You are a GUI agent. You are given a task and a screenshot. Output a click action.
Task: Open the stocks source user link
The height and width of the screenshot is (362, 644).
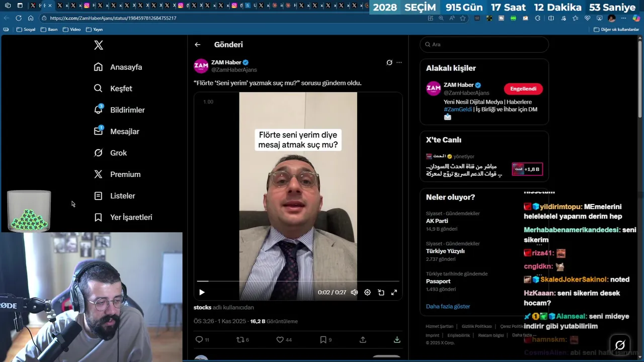(x=202, y=307)
